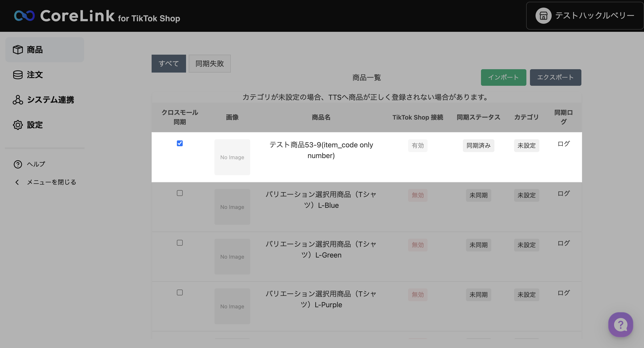Click the green インポート button

coord(503,77)
